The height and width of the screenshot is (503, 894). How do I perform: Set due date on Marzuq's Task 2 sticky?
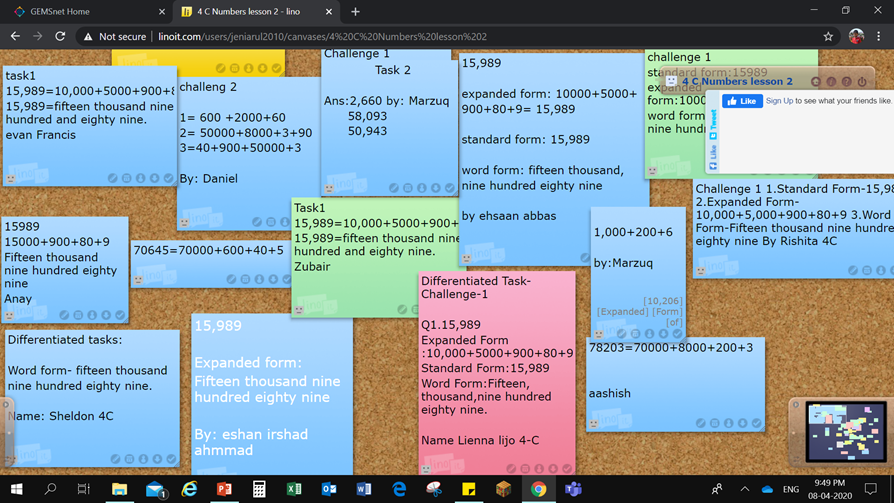click(x=408, y=188)
